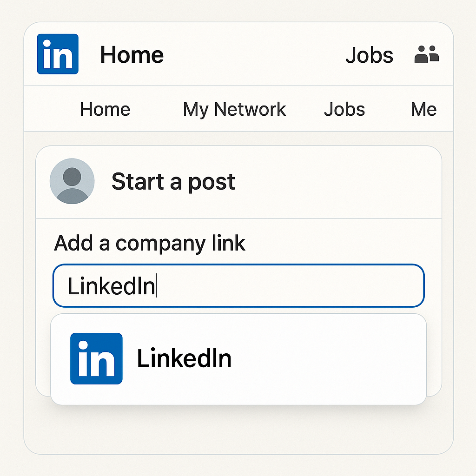
Task: Open the My Network tab
Action: (234, 110)
